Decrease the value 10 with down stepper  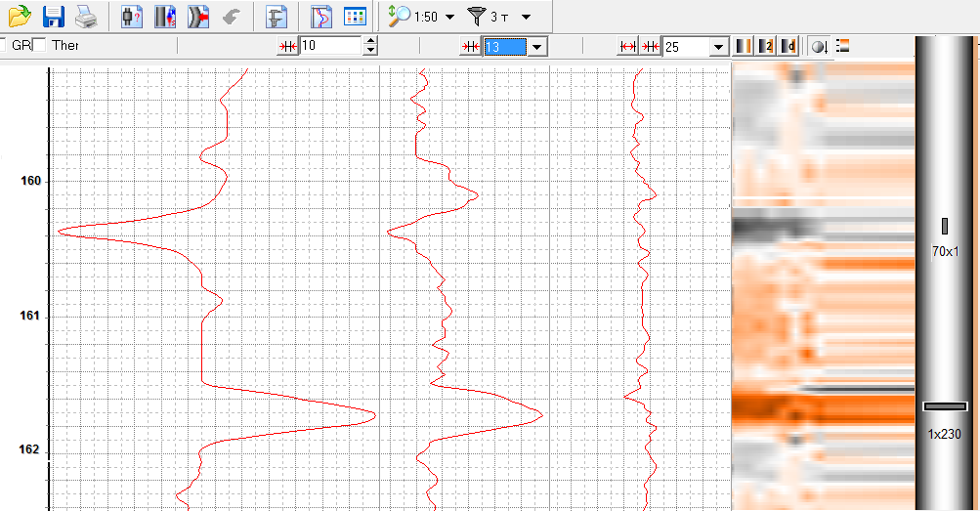pyautogui.click(x=370, y=51)
